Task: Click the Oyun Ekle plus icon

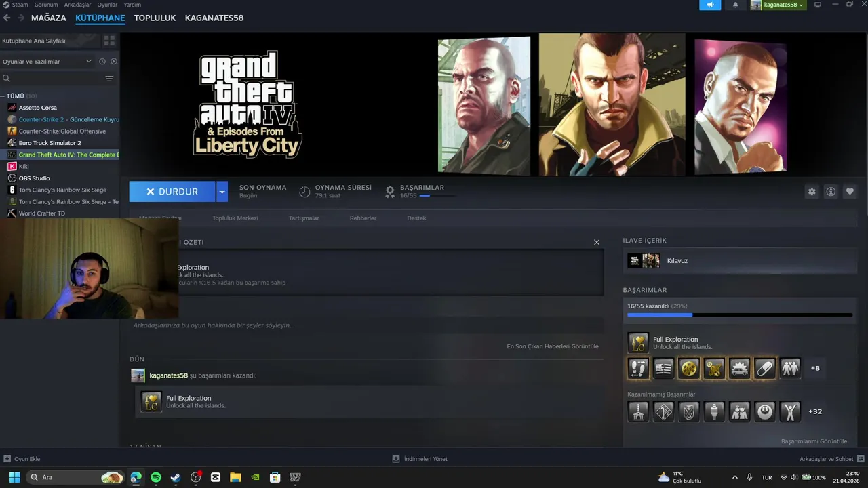Action: (x=7, y=459)
